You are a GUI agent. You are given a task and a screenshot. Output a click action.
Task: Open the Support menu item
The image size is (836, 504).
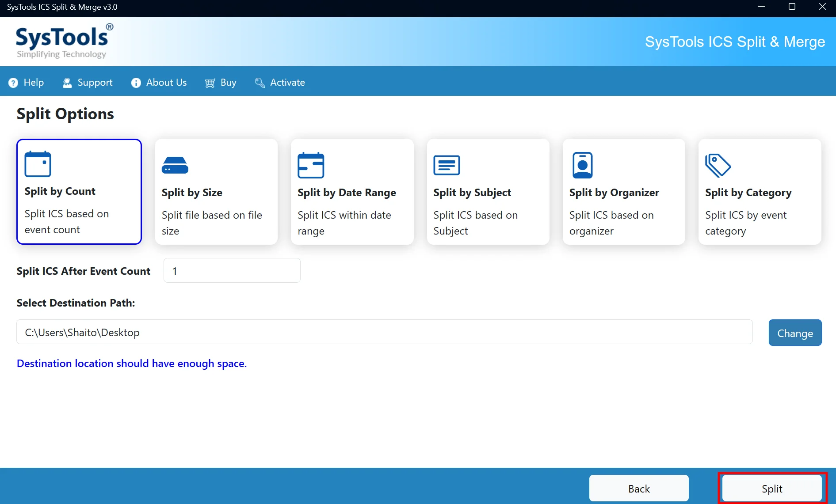[x=88, y=83]
